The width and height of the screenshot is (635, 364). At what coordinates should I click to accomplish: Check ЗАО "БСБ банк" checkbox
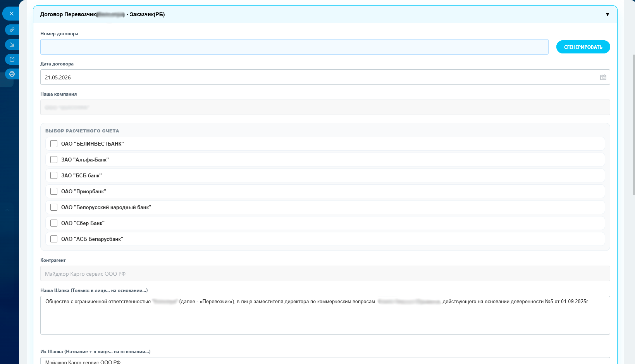pyautogui.click(x=54, y=175)
